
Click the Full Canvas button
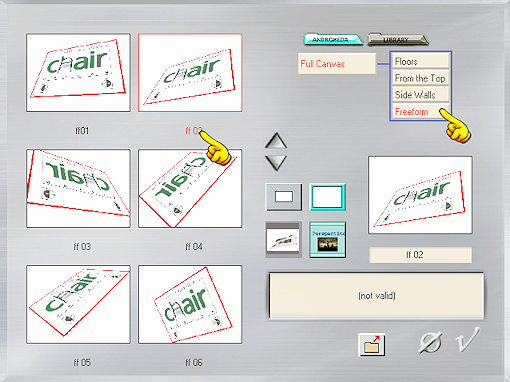(337, 64)
